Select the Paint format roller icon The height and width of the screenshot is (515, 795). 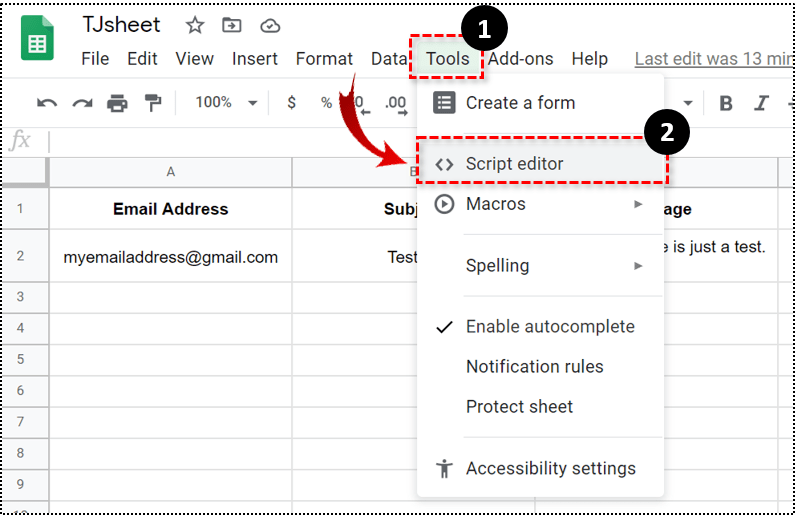click(x=153, y=102)
